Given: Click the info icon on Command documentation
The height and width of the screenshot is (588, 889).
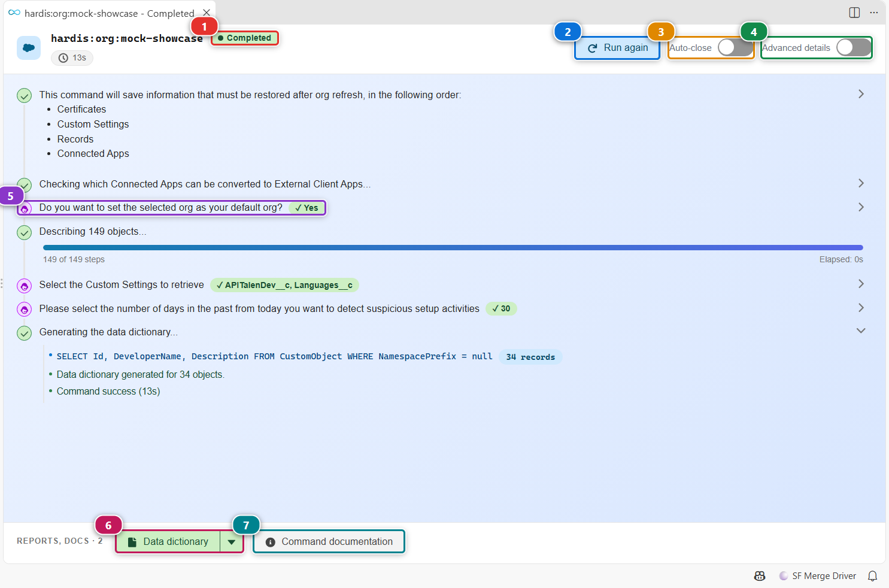Looking at the screenshot, I should click(x=271, y=542).
